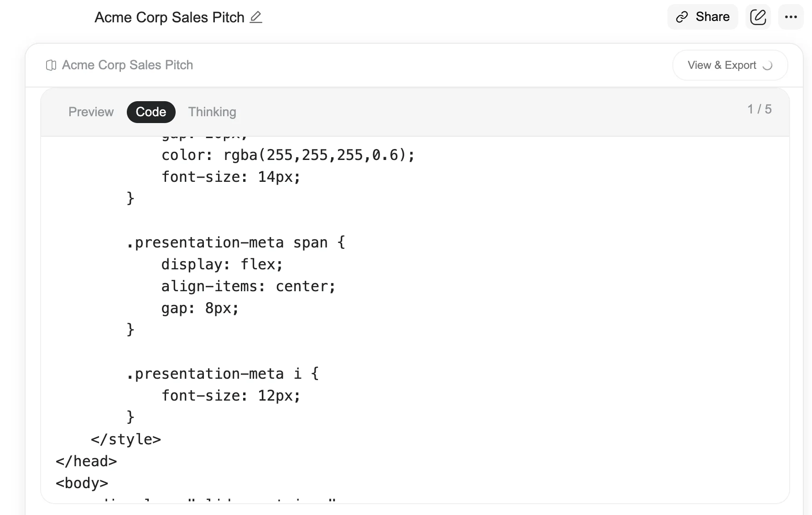Click the loading spinner in View & Export
This screenshot has width=812, height=515.
click(767, 66)
